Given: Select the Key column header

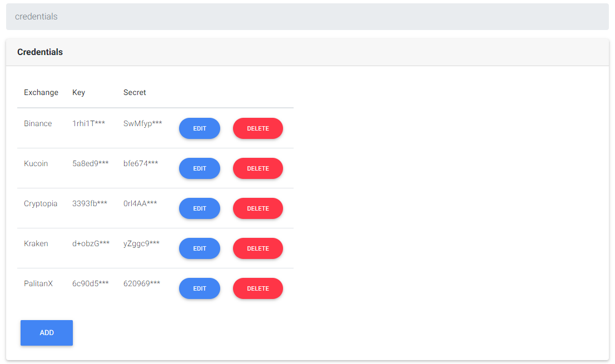Looking at the screenshot, I should click(78, 92).
